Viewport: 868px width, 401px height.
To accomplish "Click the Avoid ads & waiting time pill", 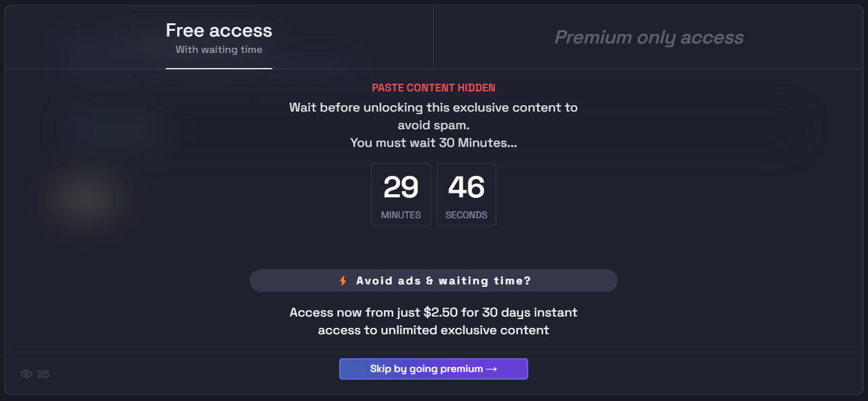I will [433, 281].
